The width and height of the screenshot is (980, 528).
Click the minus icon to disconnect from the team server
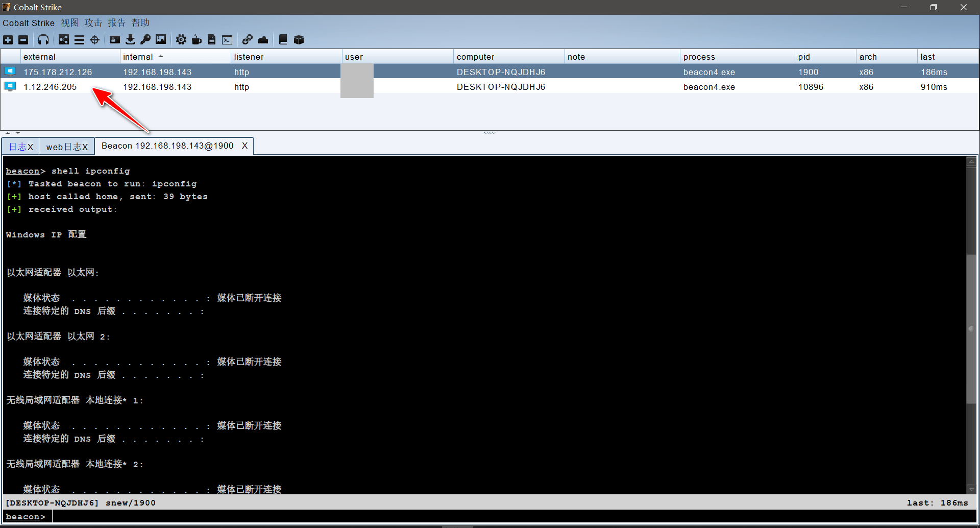point(23,40)
